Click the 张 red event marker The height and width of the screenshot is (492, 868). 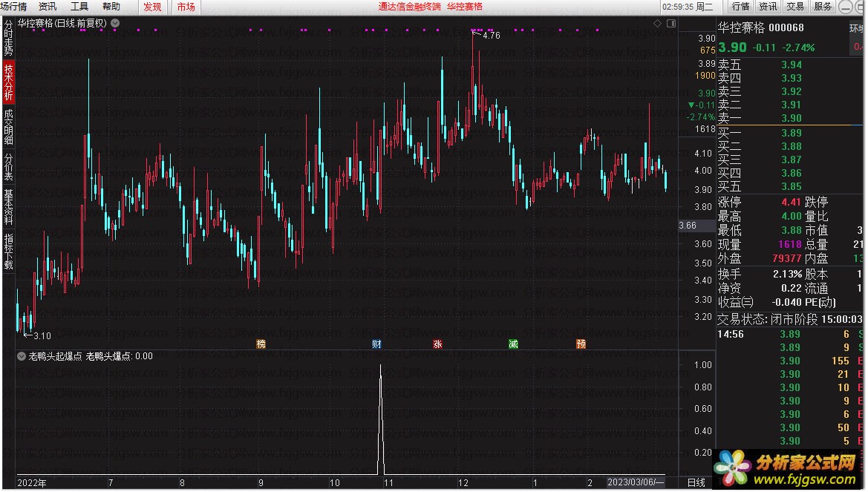(437, 344)
